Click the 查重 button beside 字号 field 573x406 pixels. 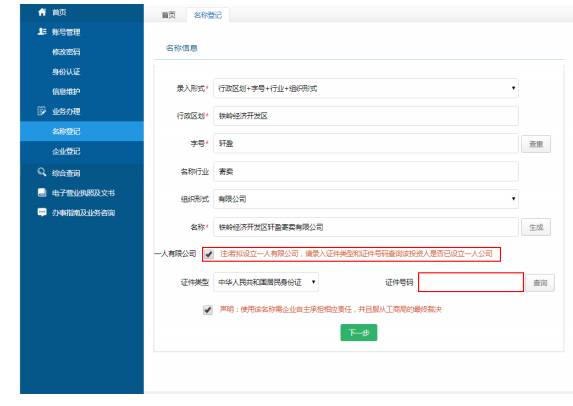(x=536, y=144)
